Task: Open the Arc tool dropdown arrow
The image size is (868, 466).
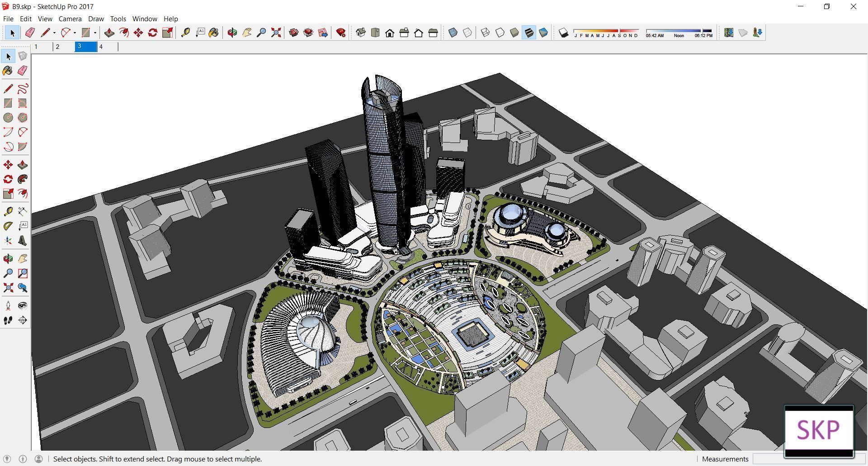Action: 74,33
